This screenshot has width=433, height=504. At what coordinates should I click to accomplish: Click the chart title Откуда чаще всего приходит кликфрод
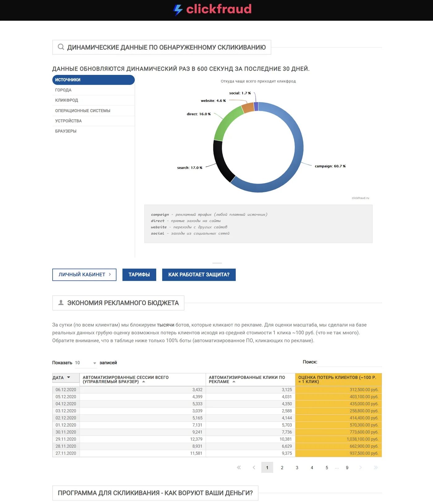coord(258,81)
